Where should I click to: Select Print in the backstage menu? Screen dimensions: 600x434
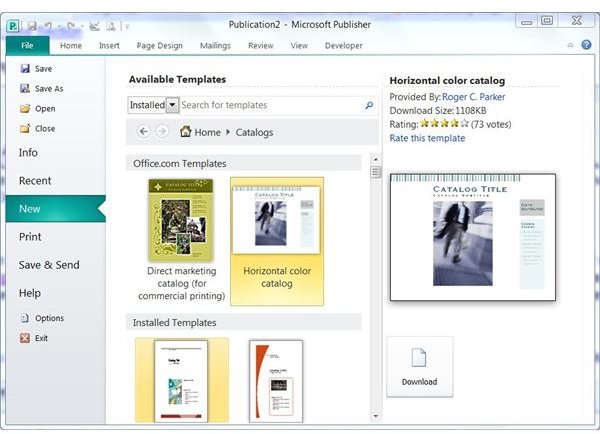click(30, 237)
